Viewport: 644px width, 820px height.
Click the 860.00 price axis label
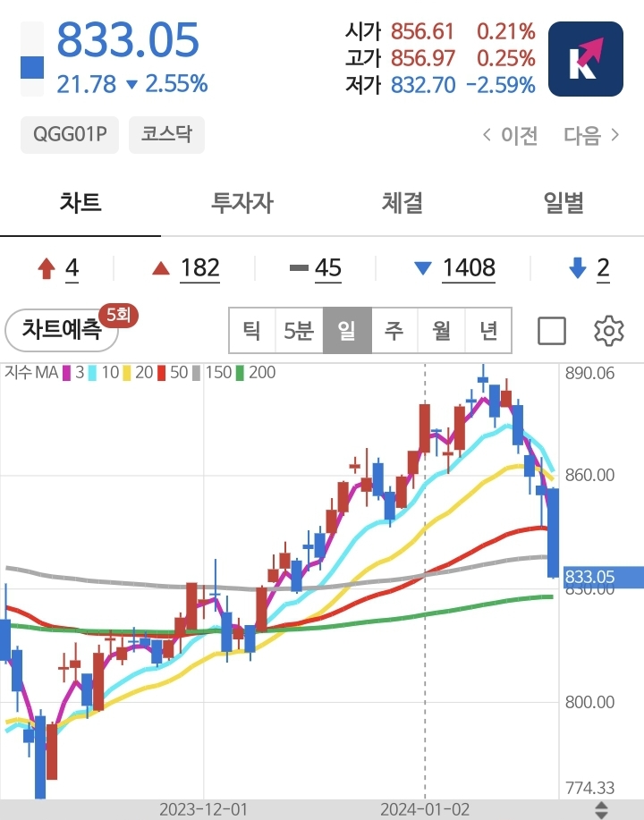(x=589, y=475)
